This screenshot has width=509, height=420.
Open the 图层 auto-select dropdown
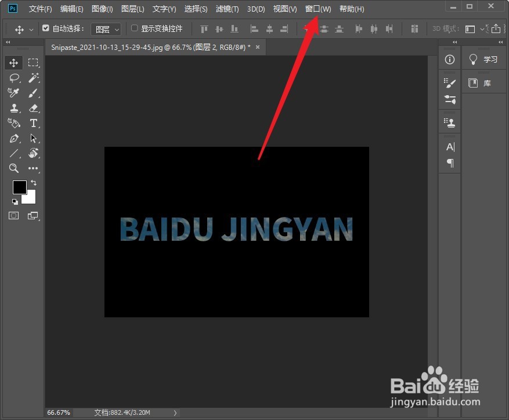pyautogui.click(x=106, y=30)
